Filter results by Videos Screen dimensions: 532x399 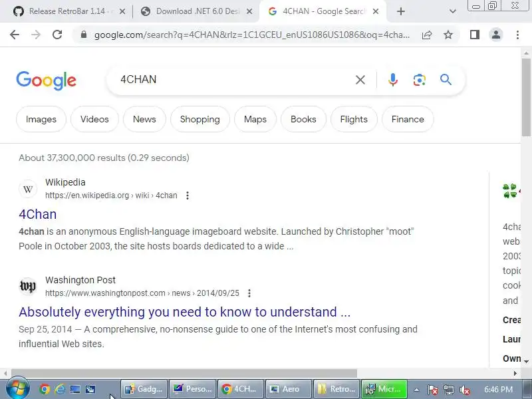94,119
